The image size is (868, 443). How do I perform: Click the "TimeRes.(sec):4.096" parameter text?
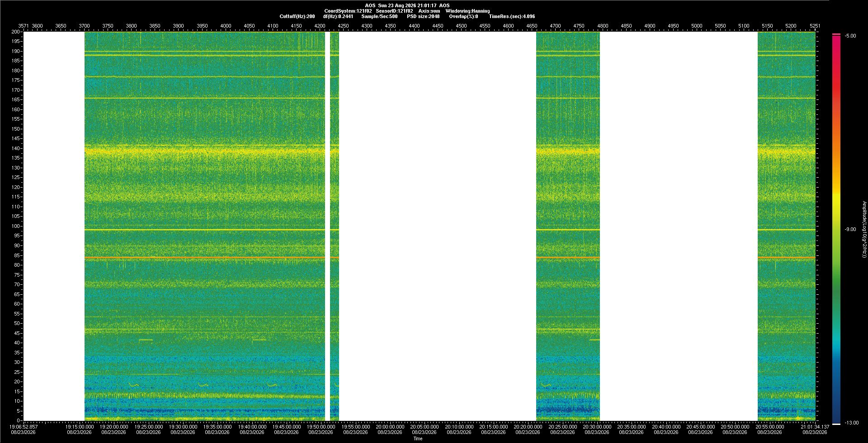512,16
